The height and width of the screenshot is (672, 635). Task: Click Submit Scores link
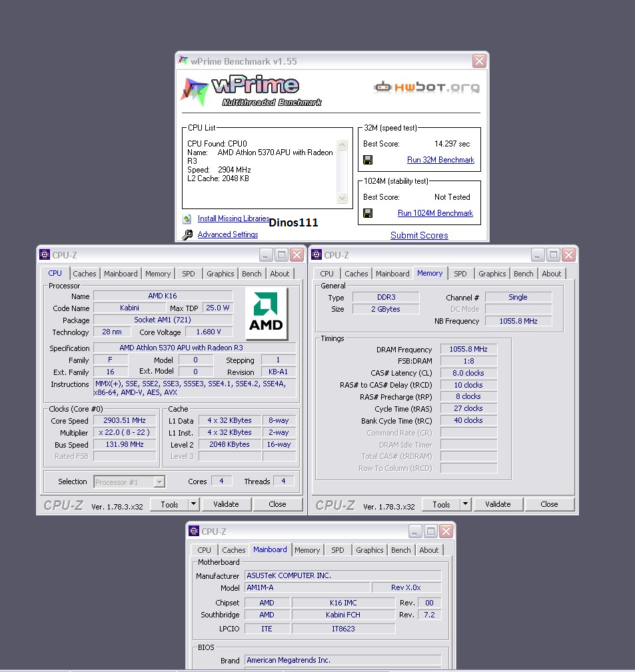click(419, 235)
